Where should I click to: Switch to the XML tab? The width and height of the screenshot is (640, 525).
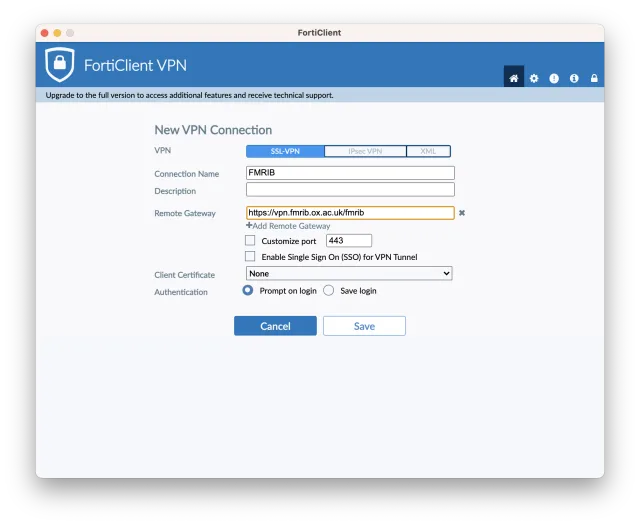pos(428,151)
